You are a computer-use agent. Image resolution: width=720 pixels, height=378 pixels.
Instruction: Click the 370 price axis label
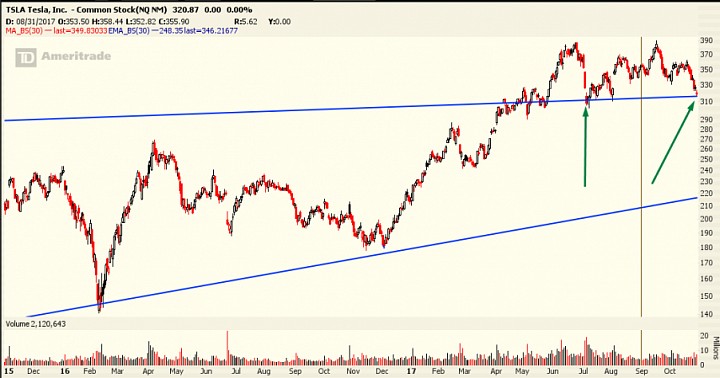tap(706, 55)
